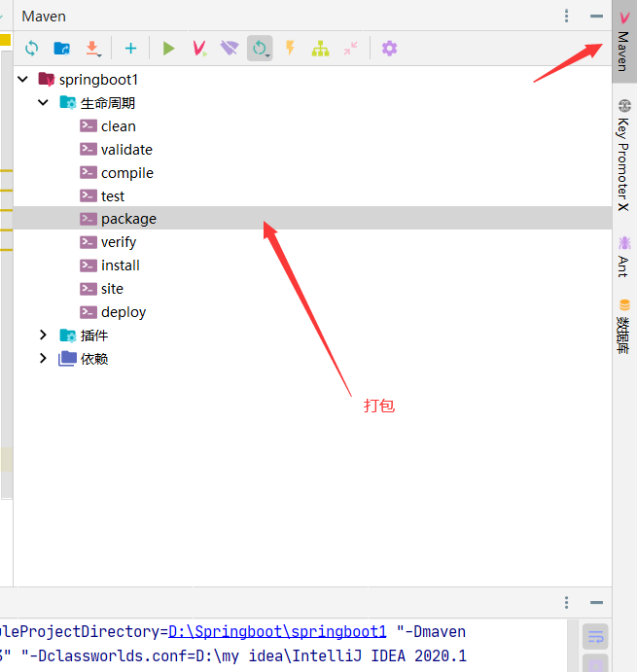Collapse the springboot1 project node
This screenshot has height=672, width=637.
[23, 79]
